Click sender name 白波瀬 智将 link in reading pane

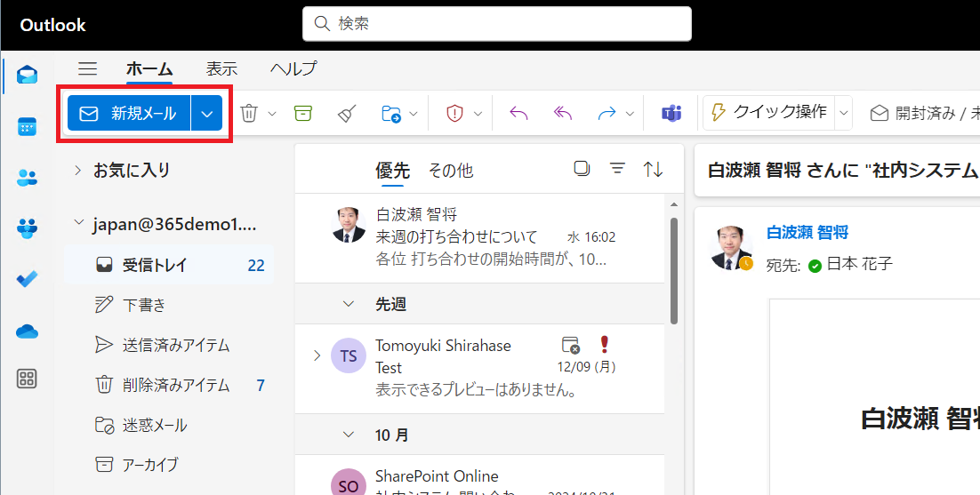[x=807, y=232]
